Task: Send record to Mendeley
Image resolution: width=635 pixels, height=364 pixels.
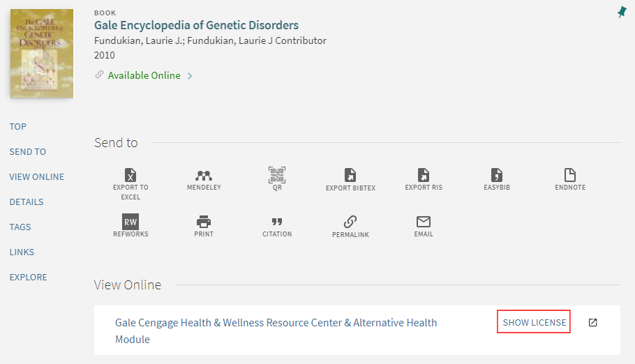Action: tap(204, 175)
